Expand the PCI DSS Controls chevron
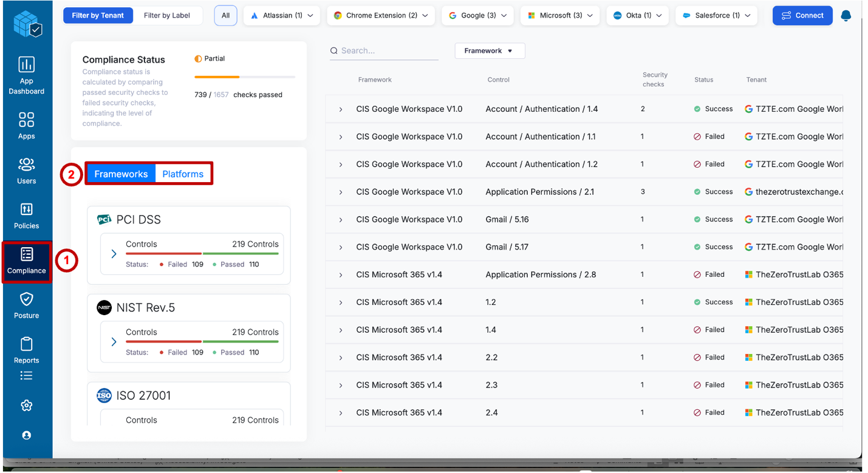Image resolution: width=868 pixels, height=473 pixels. point(114,254)
